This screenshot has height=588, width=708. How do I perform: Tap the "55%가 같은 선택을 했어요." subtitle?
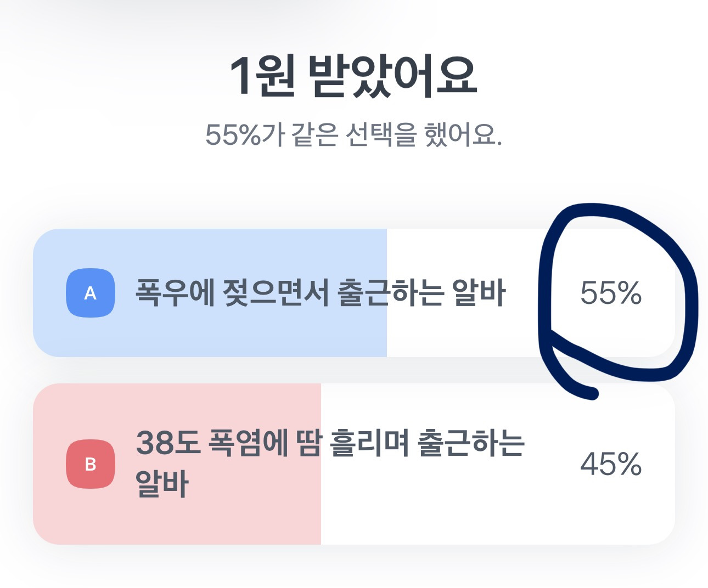click(x=353, y=134)
